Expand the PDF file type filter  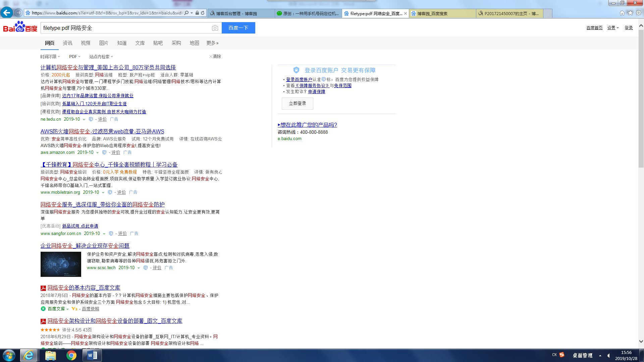(x=74, y=57)
